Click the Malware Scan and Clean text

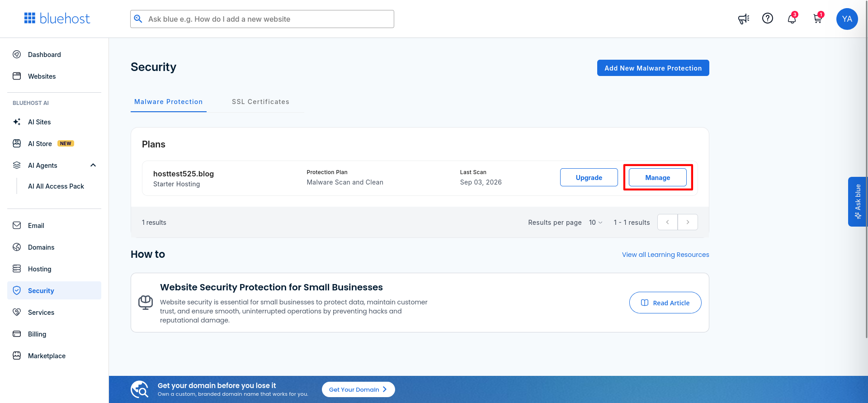pyautogui.click(x=345, y=182)
